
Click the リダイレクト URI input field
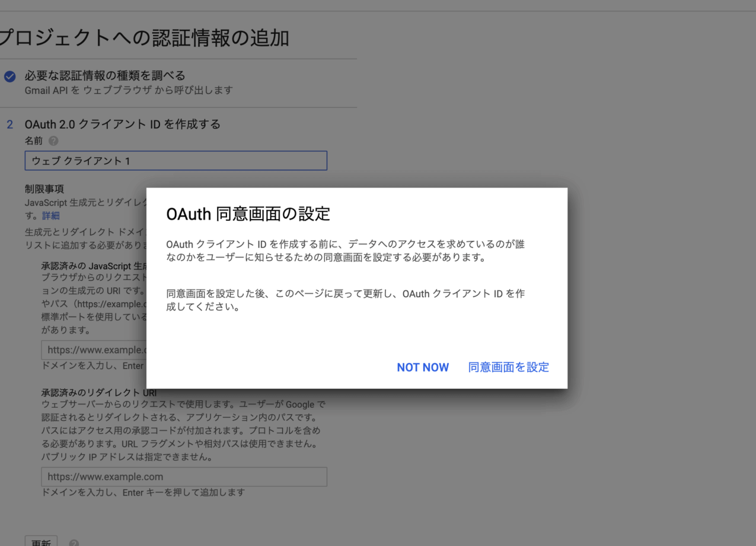[184, 477]
